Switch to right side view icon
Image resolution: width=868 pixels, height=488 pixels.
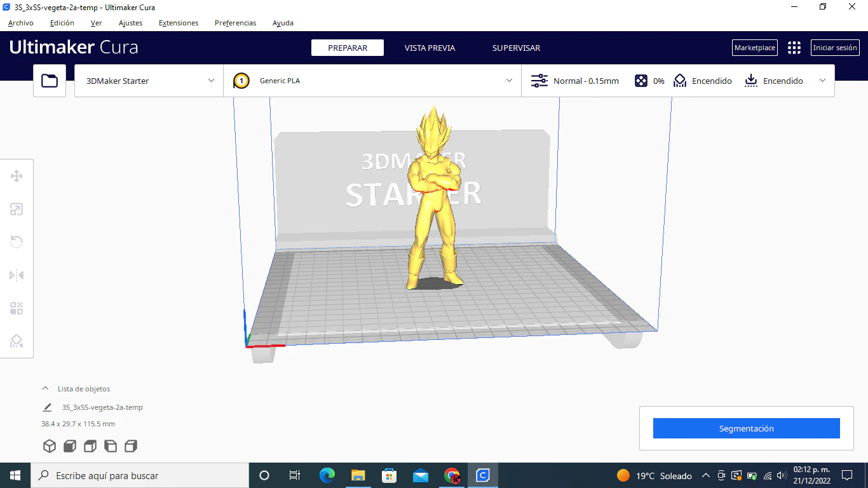coord(131,446)
